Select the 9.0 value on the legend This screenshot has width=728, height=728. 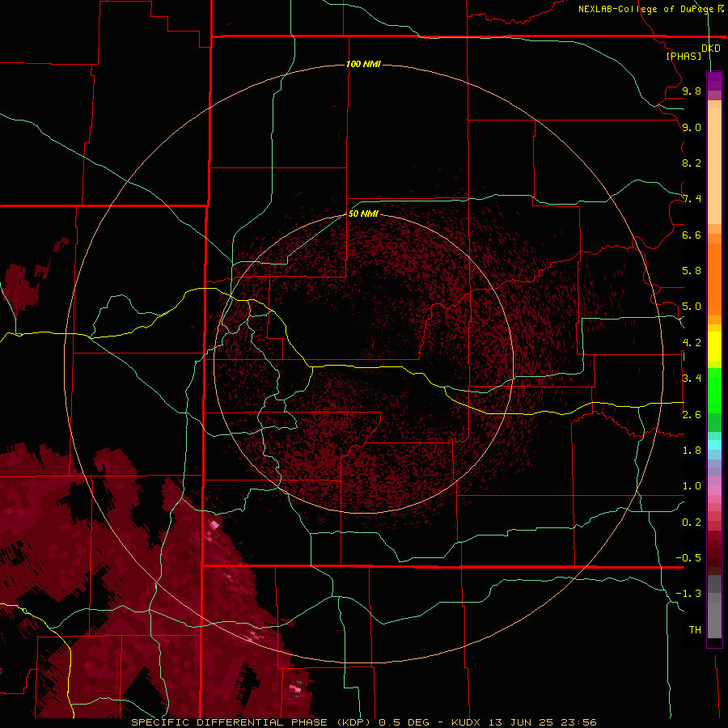692,127
